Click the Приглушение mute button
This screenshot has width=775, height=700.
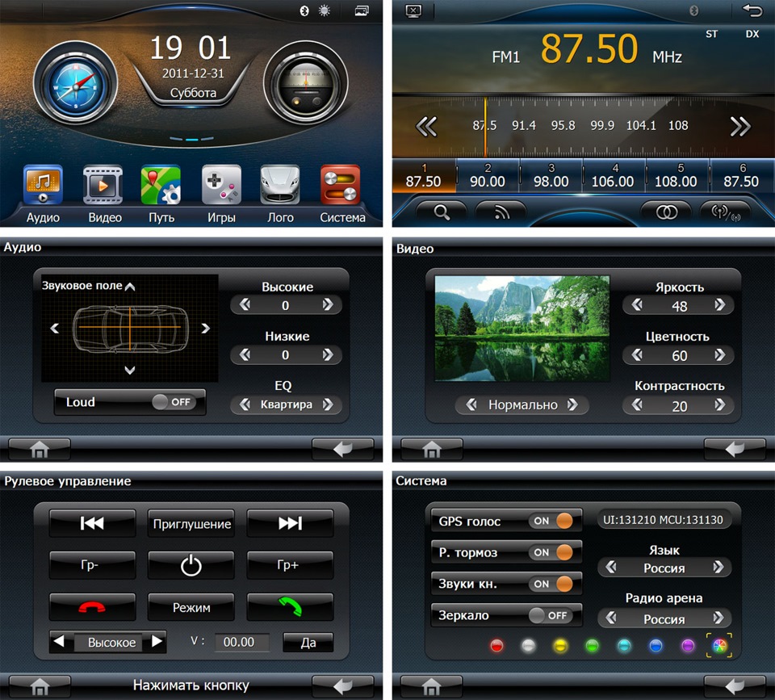[191, 523]
